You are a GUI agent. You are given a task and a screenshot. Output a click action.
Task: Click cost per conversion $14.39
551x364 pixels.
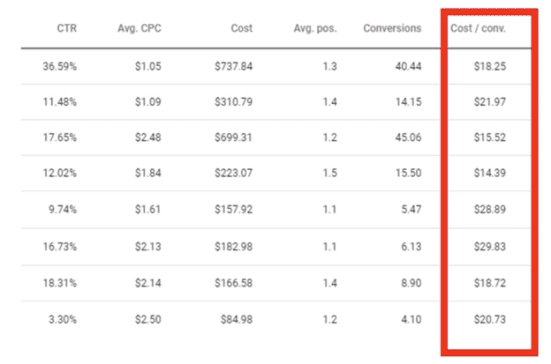tap(490, 173)
